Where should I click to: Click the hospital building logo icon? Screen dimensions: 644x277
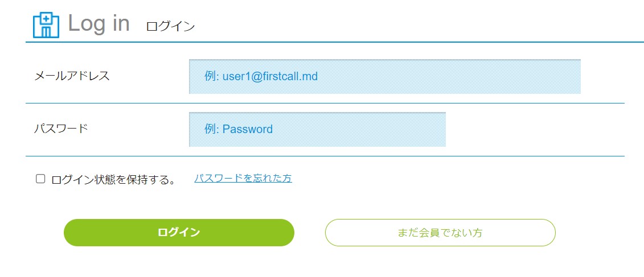click(46, 24)
